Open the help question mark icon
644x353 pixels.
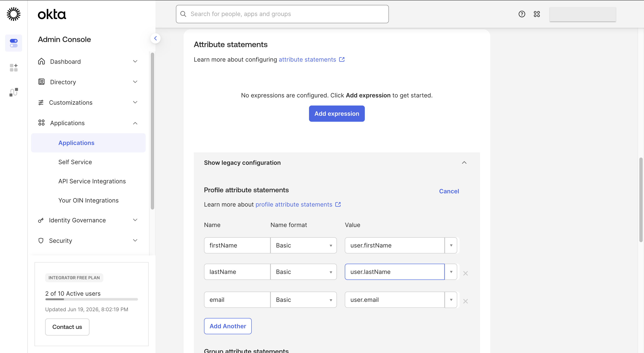pos(522,14)
